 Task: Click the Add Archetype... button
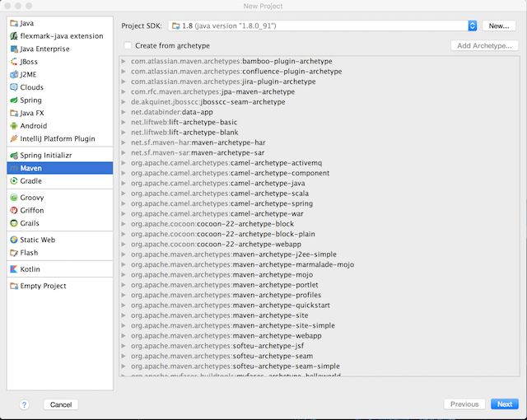[x=484, y=45]
